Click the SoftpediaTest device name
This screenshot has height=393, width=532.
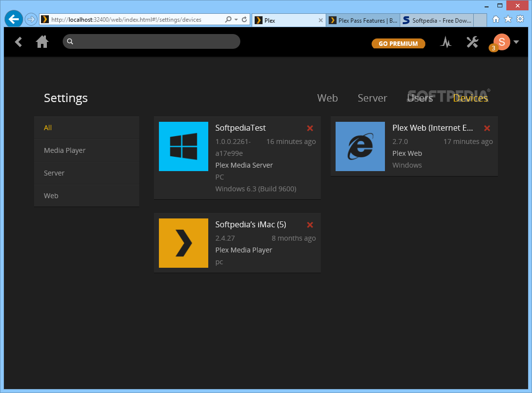(x=240, y=128)
